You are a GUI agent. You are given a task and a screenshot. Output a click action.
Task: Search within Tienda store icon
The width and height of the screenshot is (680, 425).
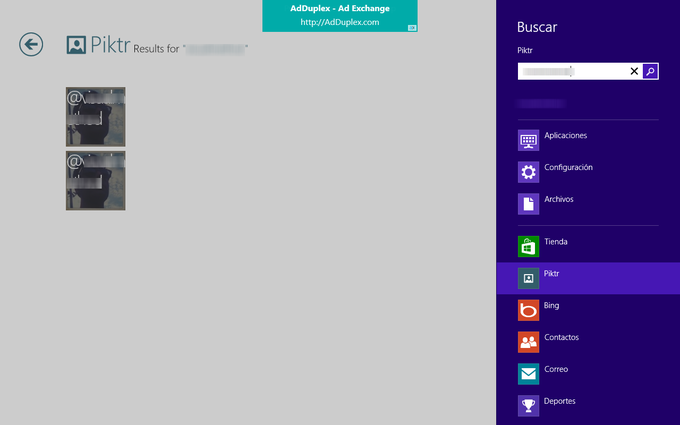[x=528, y=246]
